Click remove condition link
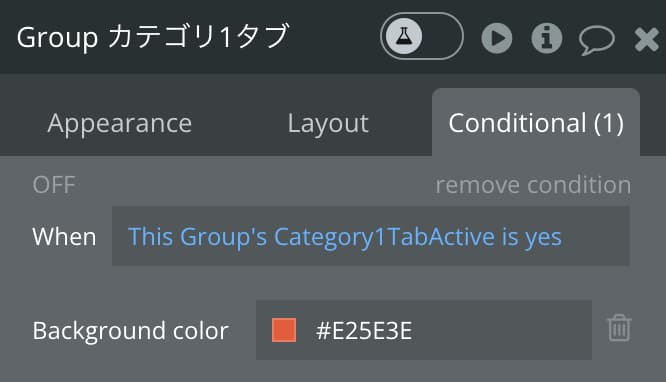Screen dimensions: 666x382 [x=533, y=185]
